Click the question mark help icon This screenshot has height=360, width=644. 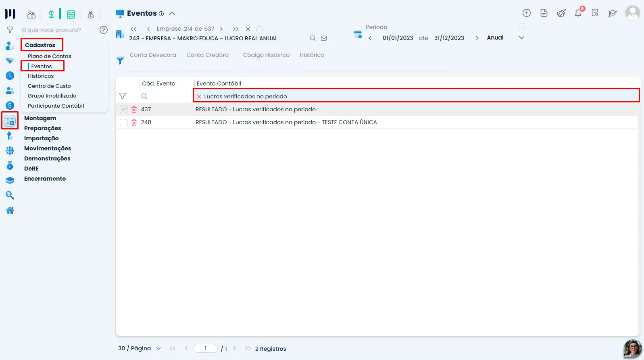coord(104,30)
